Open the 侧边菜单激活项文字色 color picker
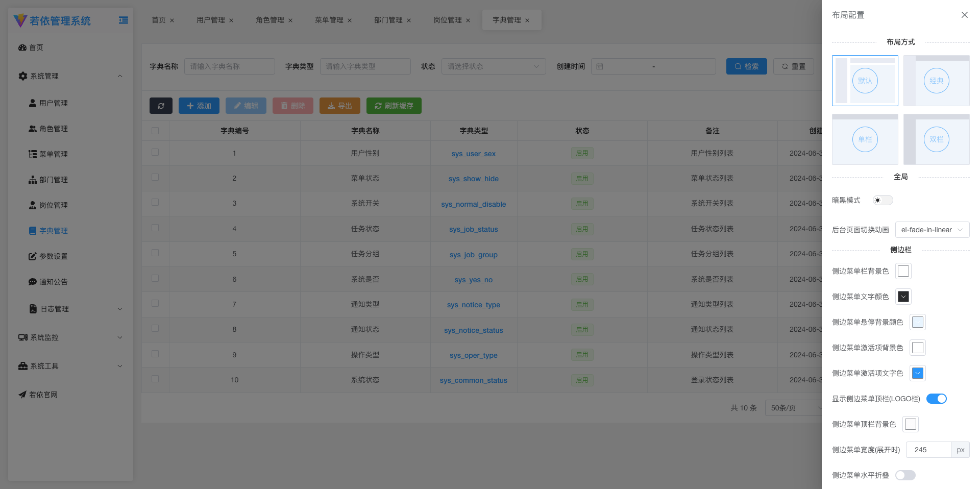 tap(918, 373)
